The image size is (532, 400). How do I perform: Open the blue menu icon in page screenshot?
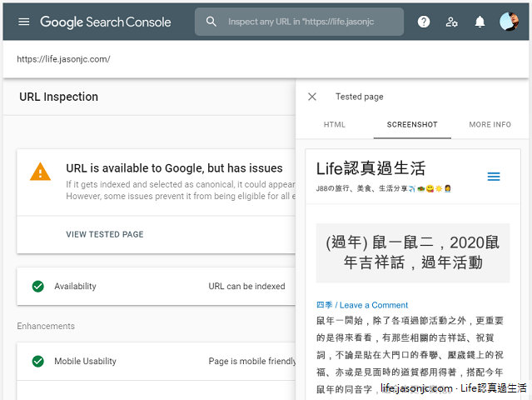[x=494, y=177]
